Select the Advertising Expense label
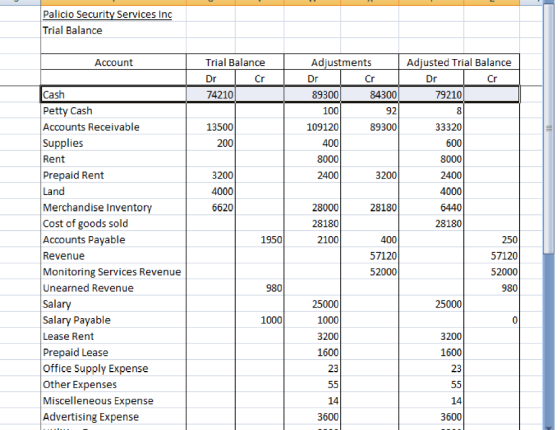This screenshot has width=560, height=430. click(x=91, y=417)
